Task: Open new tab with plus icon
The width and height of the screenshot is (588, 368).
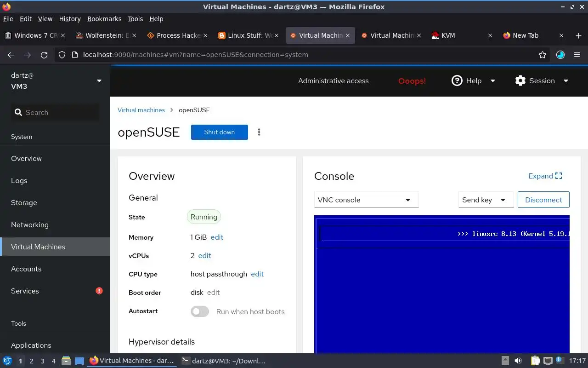Action: coord(578,35)
